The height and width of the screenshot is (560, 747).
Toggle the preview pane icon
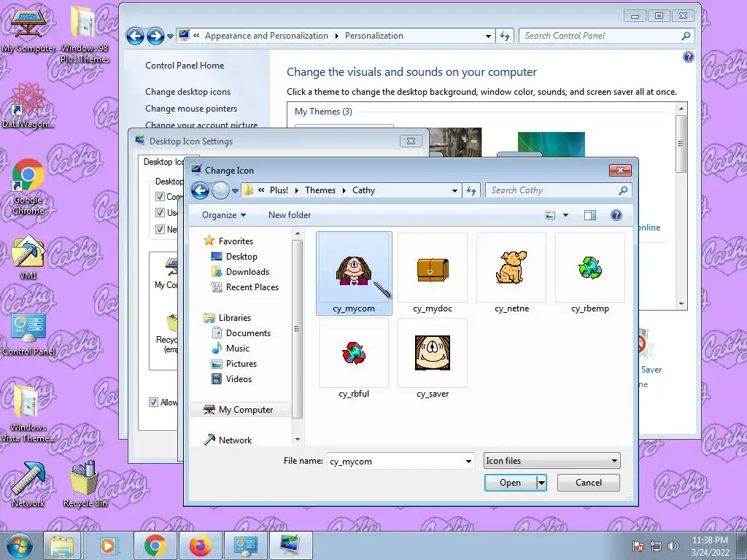589,215
